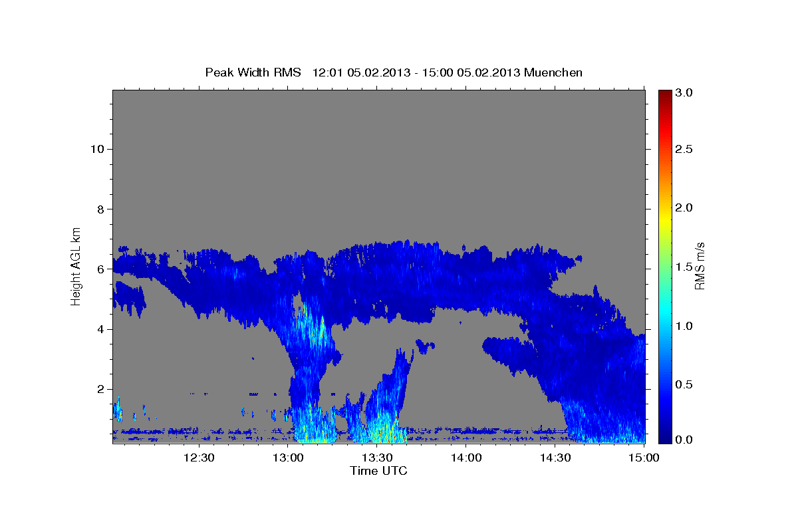Click the height axis value 10
Screen dimensions: 798x532
point(96,149)
